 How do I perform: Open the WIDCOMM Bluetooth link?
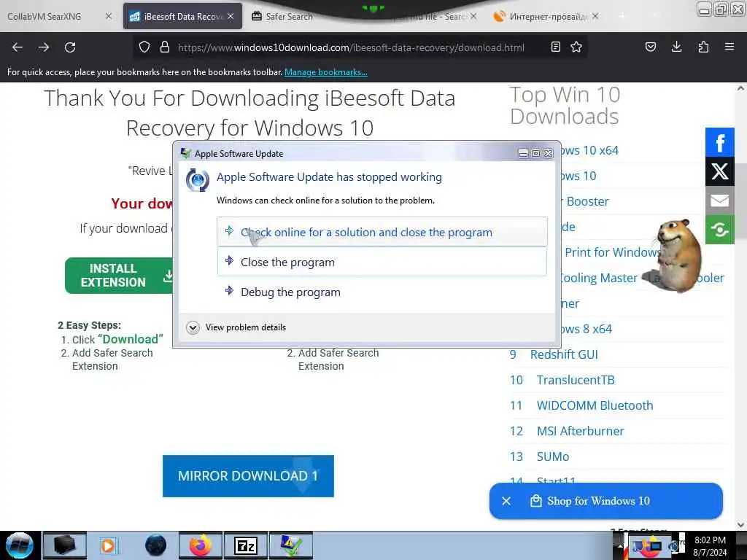click(x=595, y=405)
